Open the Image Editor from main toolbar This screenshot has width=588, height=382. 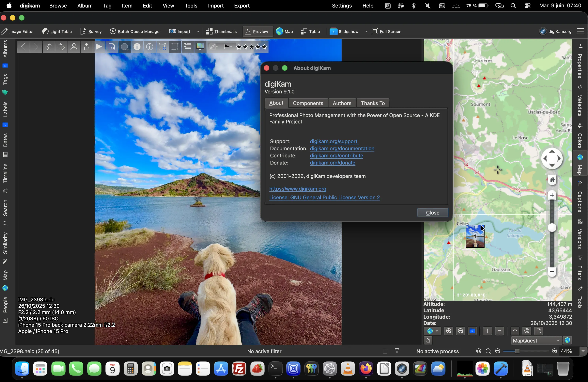tap(17, 31)
